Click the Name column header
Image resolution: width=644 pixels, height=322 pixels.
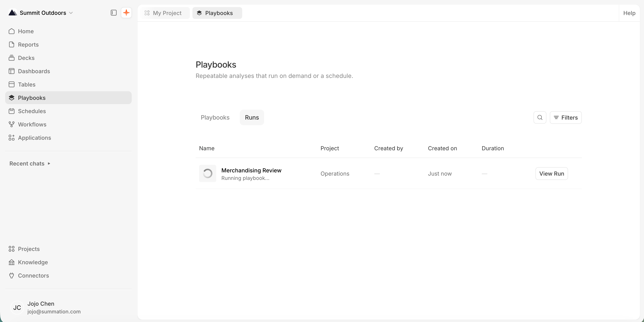click(207, 148)
